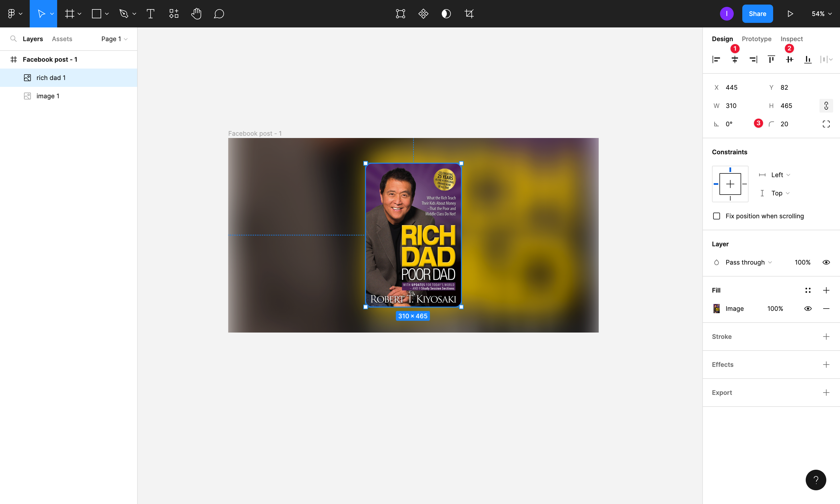Align selection to horizontal centers
This screenshot has height=504, width=840.
click(x=735, y=59)
